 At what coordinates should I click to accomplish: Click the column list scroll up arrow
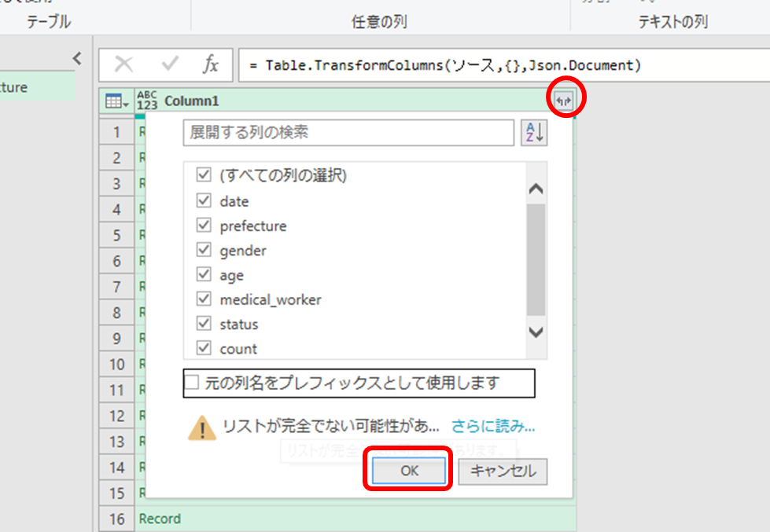coord(536,189)
